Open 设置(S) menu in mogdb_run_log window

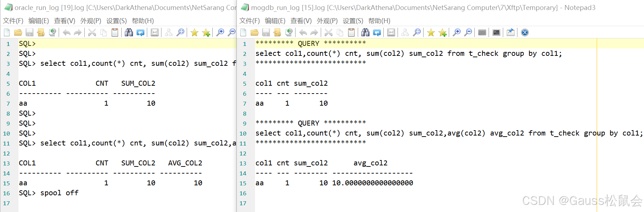click(353, 21)
